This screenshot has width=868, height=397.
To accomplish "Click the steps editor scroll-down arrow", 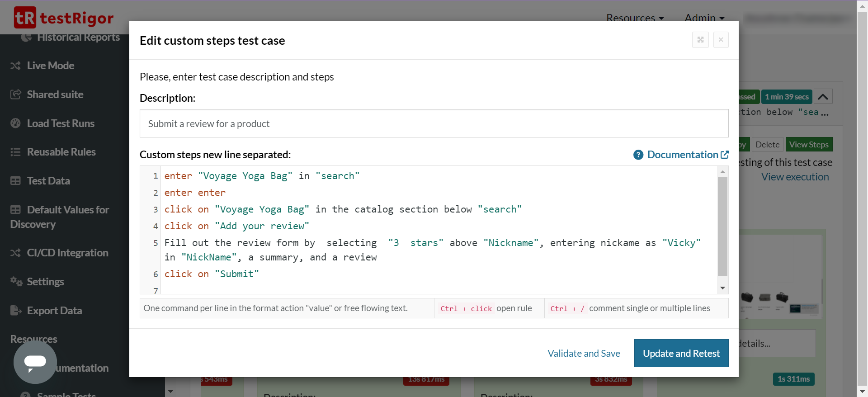I will click(722, 288).
